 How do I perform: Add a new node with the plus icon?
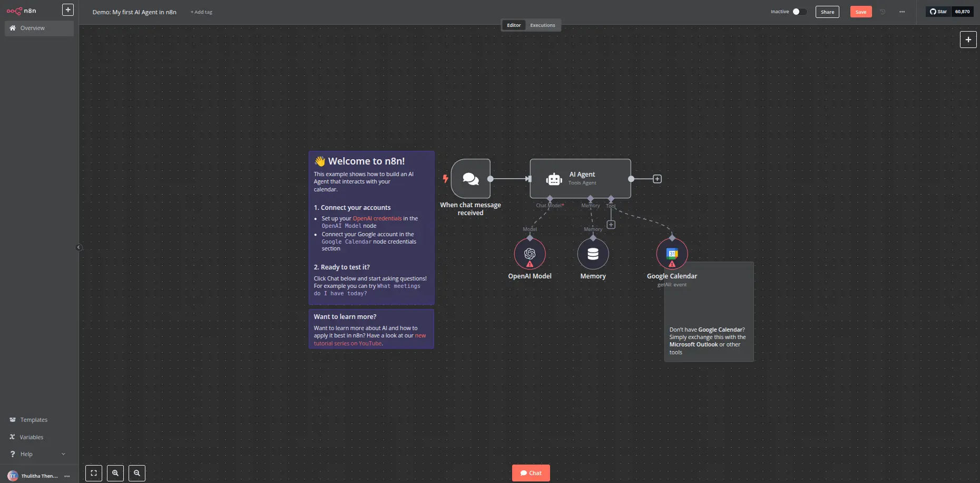(x=968, y=39)
